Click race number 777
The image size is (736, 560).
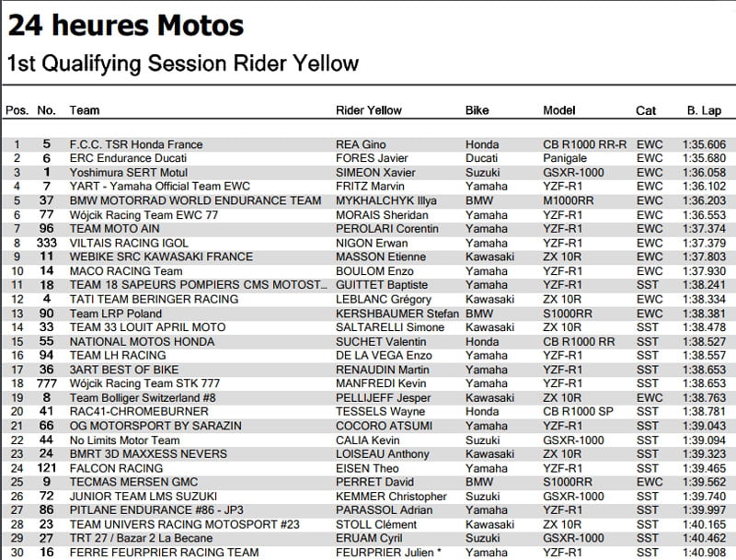(47, 383)
